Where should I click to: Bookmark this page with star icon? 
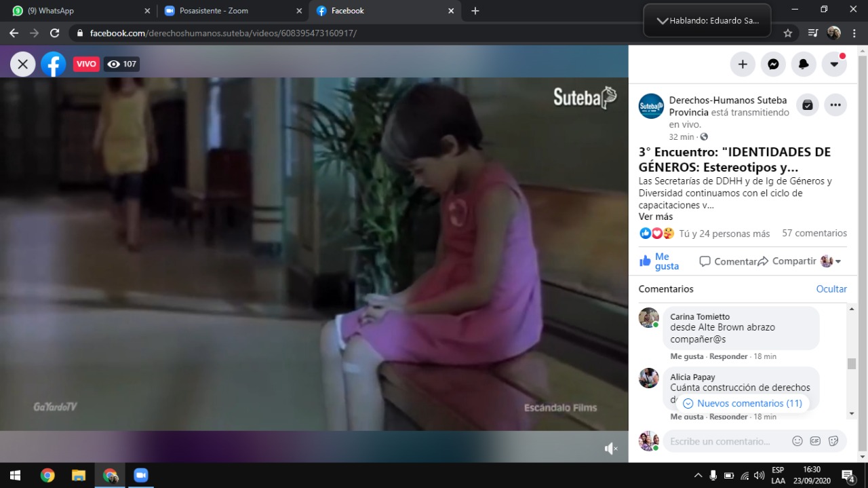787,33
